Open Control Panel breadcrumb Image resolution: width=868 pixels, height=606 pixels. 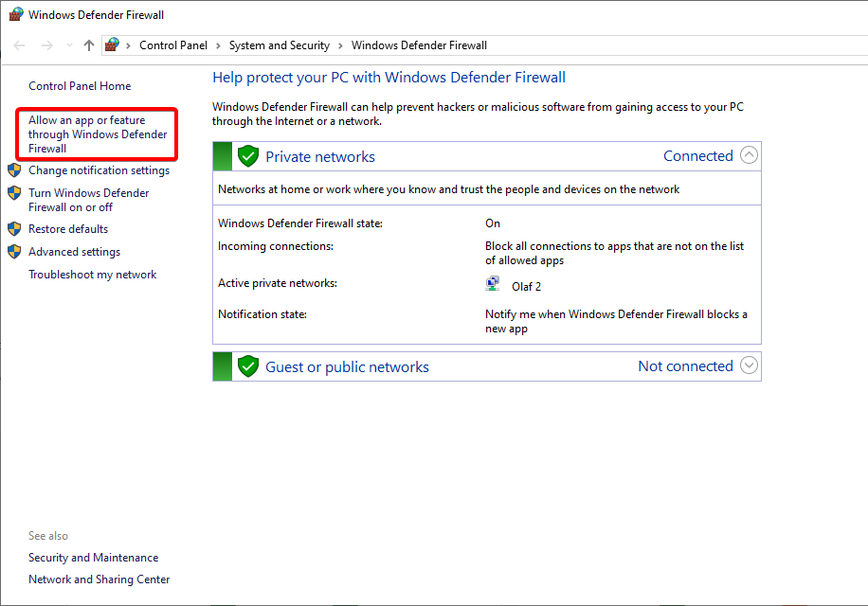(173, 45)
